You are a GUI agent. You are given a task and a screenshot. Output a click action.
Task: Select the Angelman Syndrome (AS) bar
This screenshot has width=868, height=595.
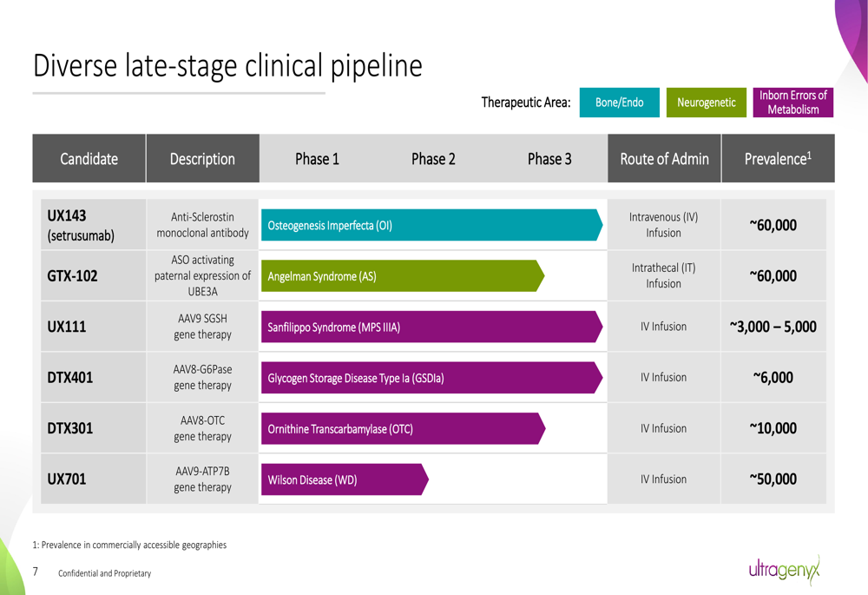(x=403, y=276)
